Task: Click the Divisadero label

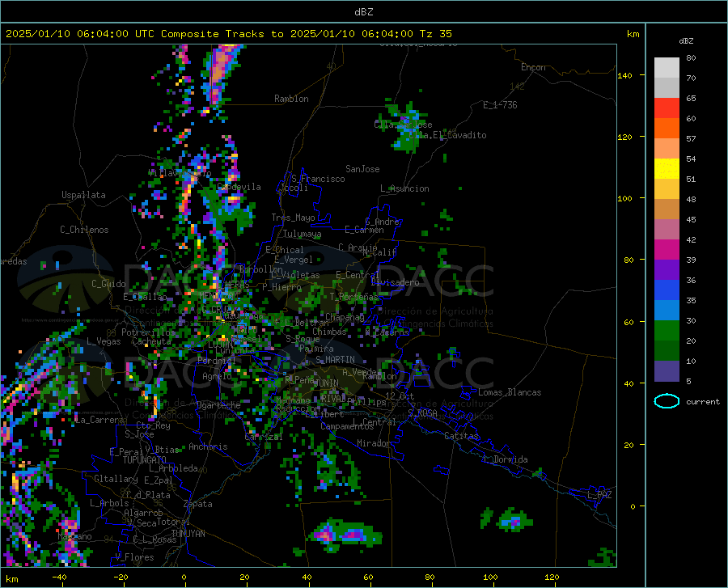Action: 395,282
